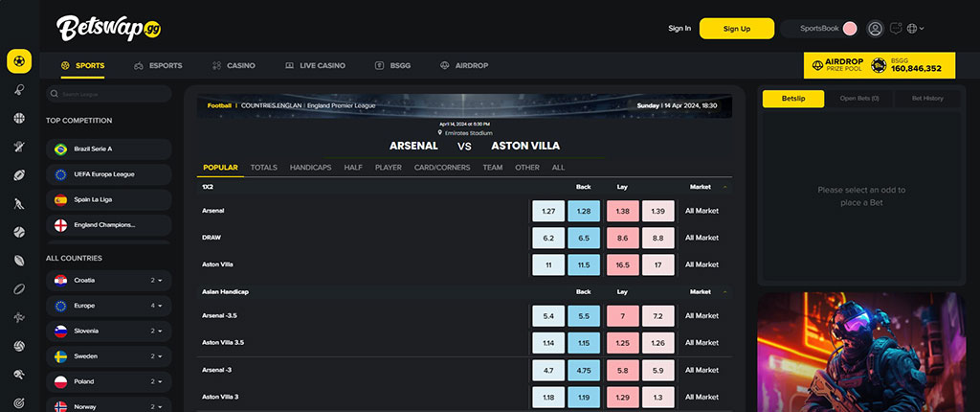Focus the Search League input field
This screenshot has width=980, height=412.
109,94
